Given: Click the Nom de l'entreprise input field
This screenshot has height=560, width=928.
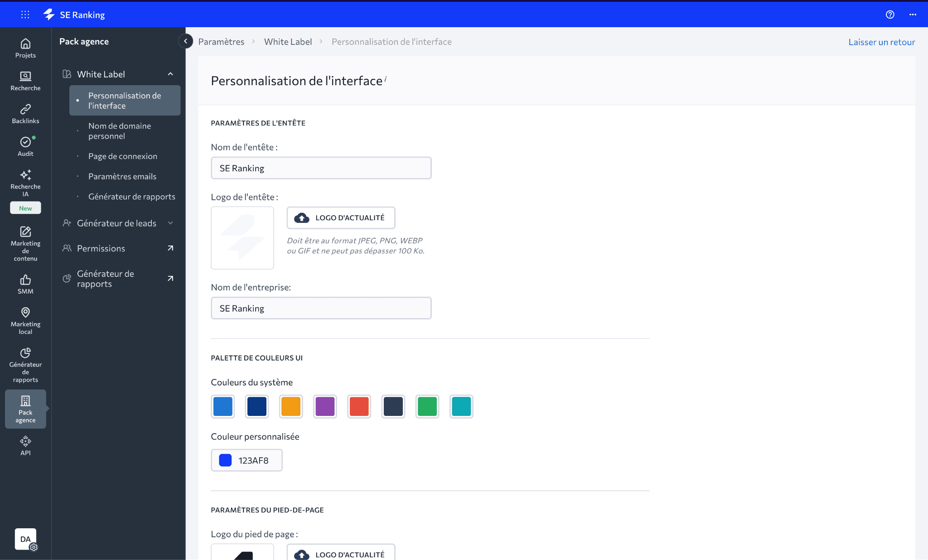Looking at the screenshot, I should [321, 309].
